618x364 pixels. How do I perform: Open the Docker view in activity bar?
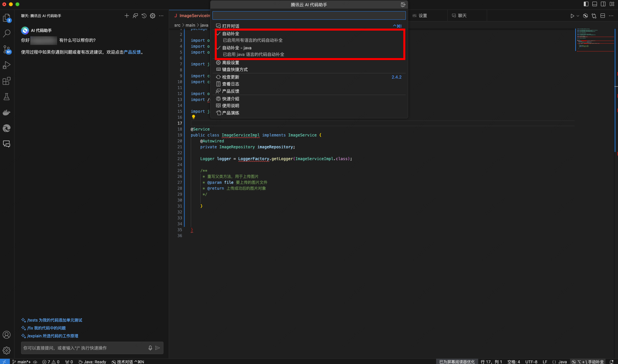7,112
